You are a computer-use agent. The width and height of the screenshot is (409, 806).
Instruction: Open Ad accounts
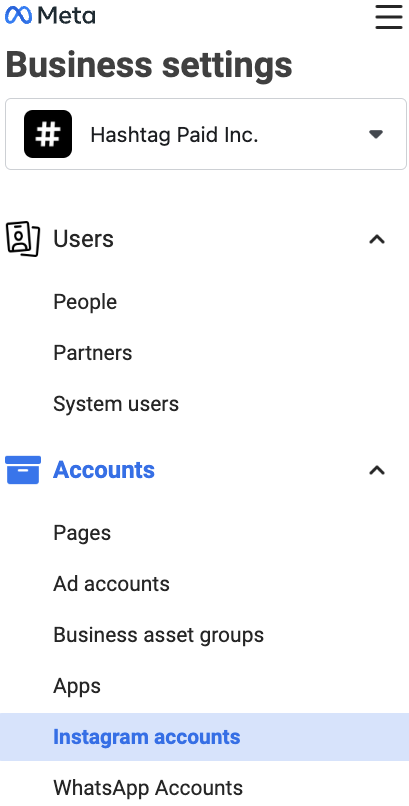pyautogui.click(x=111, y=584)
